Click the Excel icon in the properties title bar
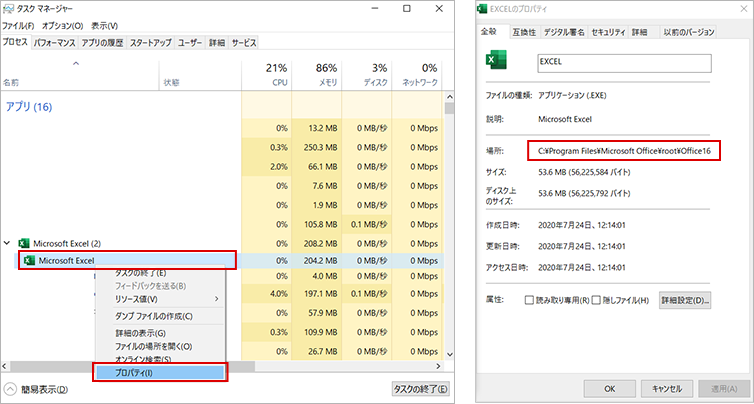754x404 pixels. [x=483, y=9]
